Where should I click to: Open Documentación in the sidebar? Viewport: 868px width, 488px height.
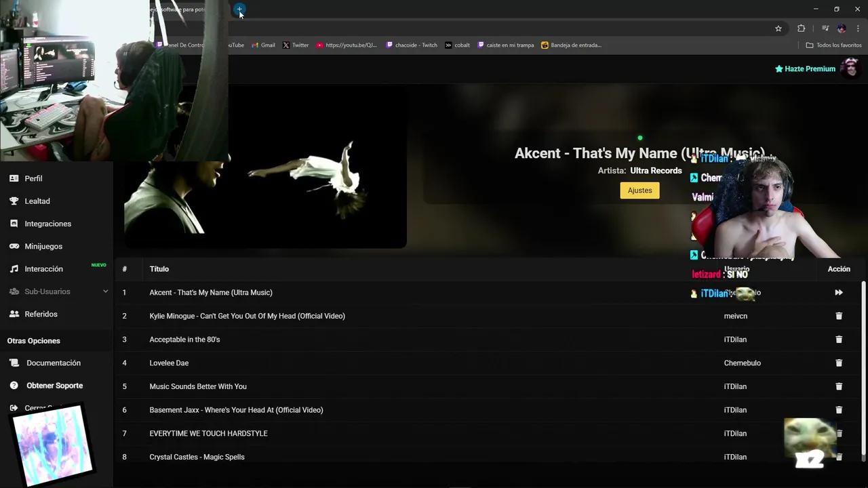(x=54, y=363)
